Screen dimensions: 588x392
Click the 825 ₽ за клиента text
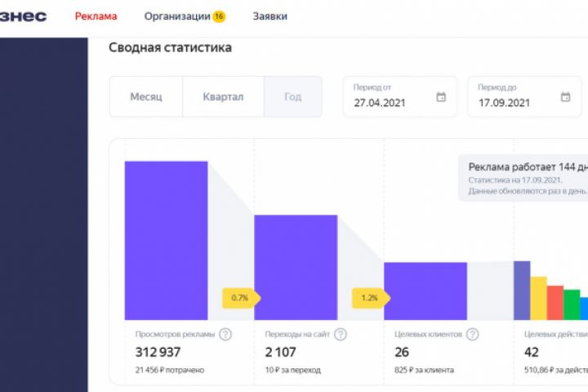(x=424, y=370)
